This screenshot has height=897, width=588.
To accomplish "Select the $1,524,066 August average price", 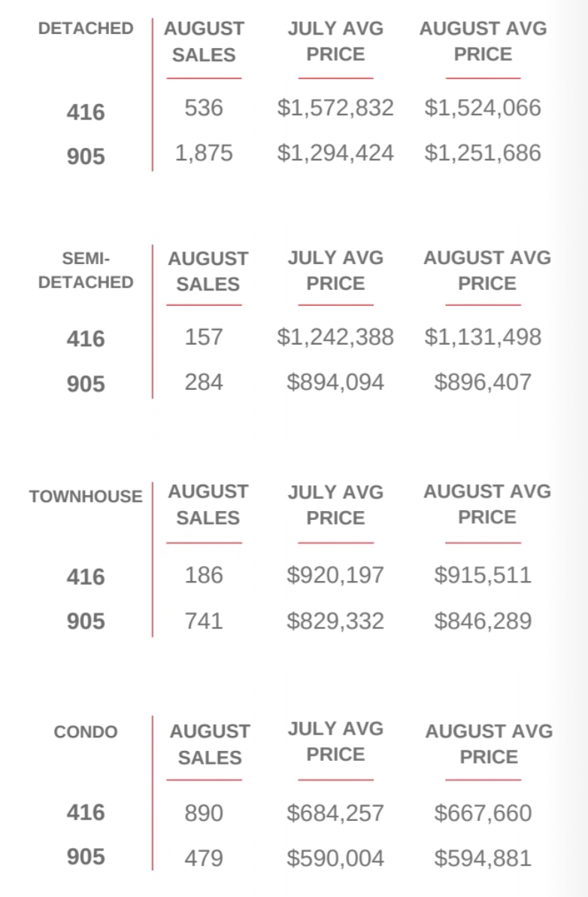I will 483,108.
